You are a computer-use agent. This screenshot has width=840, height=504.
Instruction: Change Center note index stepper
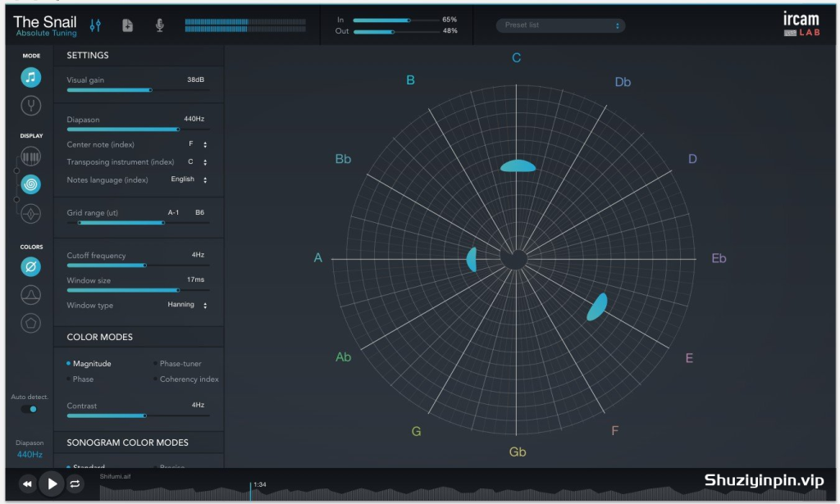[x=205, y=144]
